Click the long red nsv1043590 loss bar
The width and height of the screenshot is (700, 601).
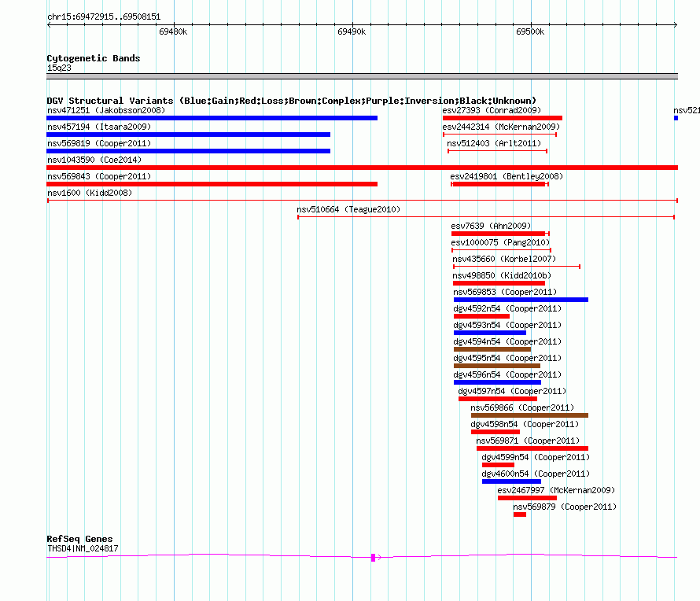tap(362, 168)
